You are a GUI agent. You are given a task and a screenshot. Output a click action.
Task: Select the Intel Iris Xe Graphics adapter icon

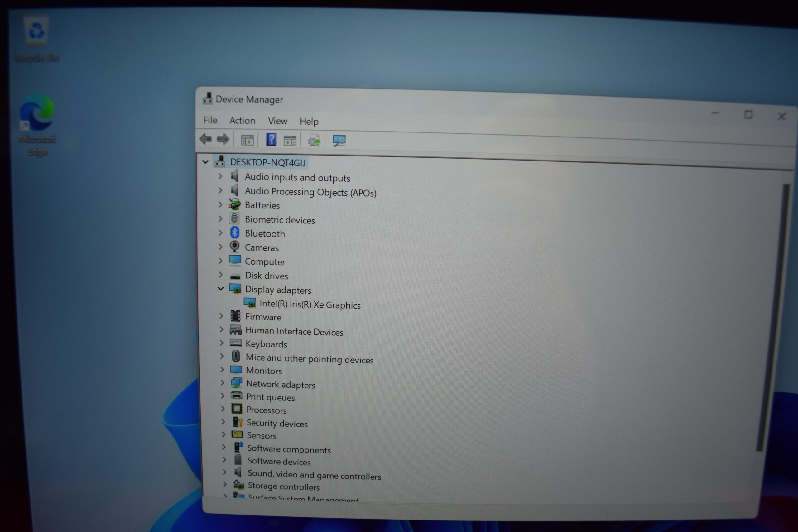click(x=250, y=303)
